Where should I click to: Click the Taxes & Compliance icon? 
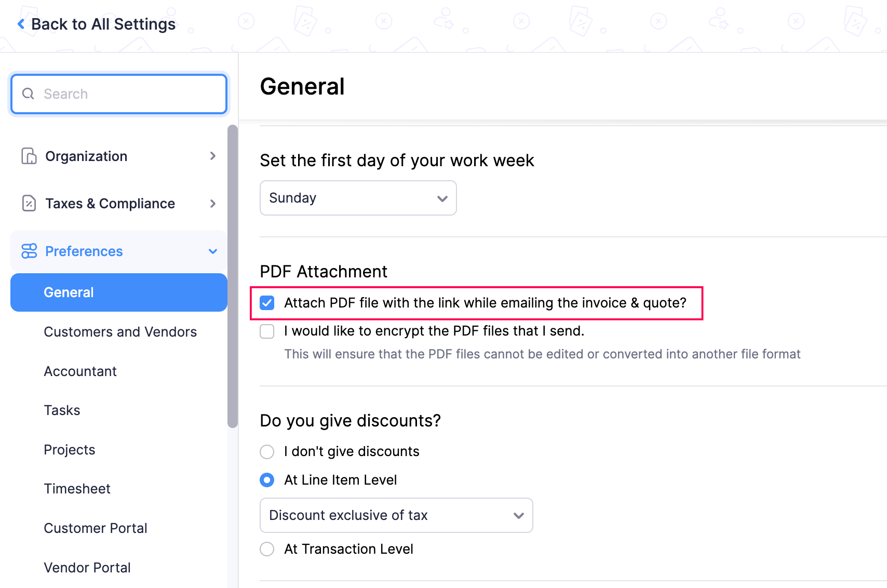click(x=29, y=203)
